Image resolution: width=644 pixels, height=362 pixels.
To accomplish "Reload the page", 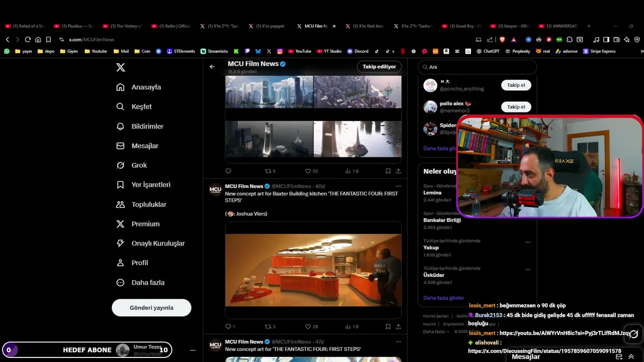I will pyautogui.click(x=28, y=39).
